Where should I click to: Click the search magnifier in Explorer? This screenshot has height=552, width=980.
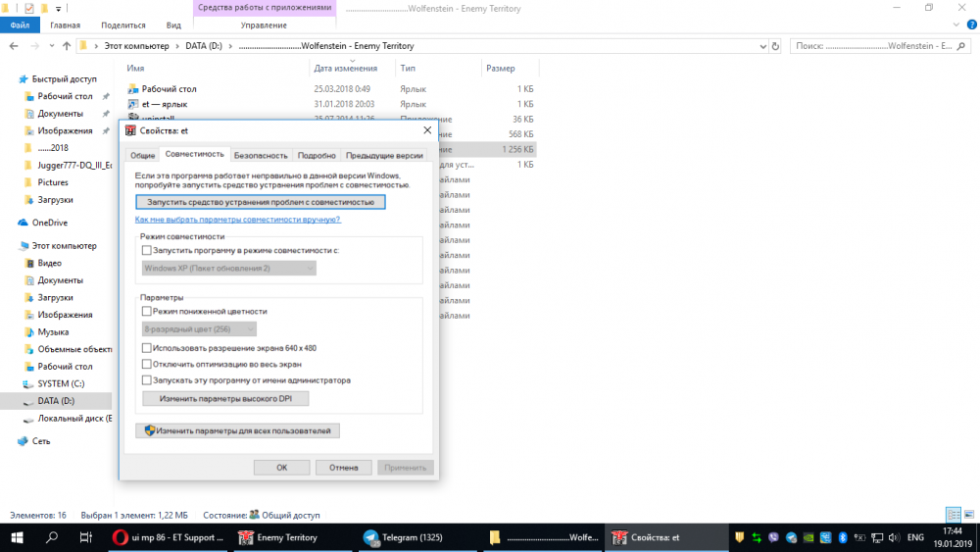click(961, 46)
